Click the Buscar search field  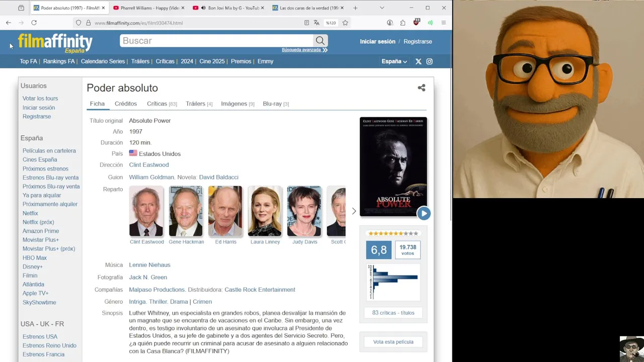point(217,41)
